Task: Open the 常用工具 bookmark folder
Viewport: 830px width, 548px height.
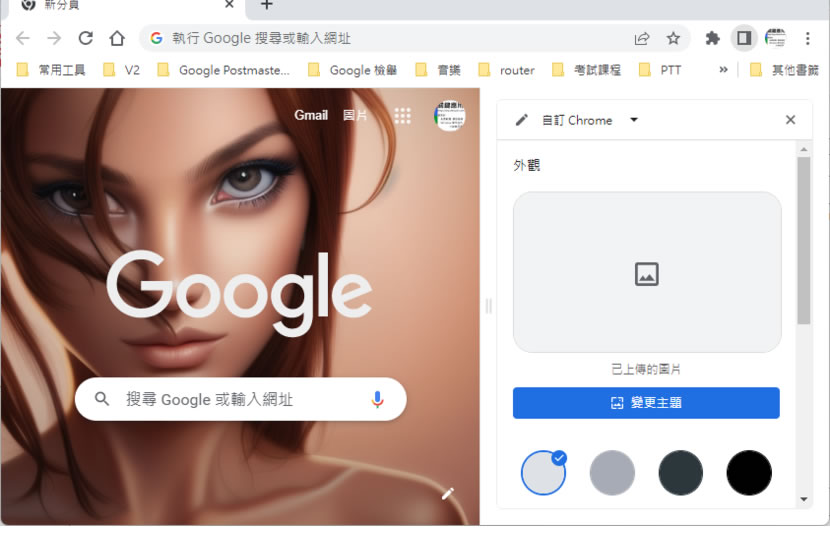Action: [51, 70]
